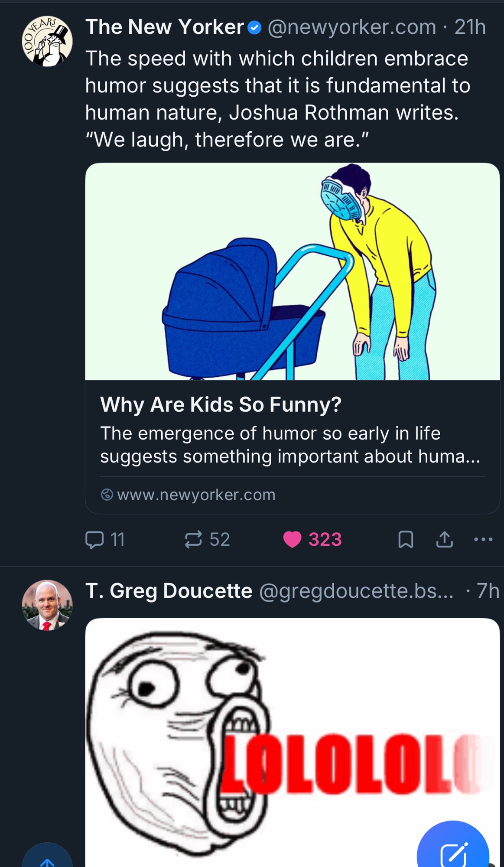Repost The New Yorker post
504x867 pixels.
pyautogui.click(x=193, y=540)
